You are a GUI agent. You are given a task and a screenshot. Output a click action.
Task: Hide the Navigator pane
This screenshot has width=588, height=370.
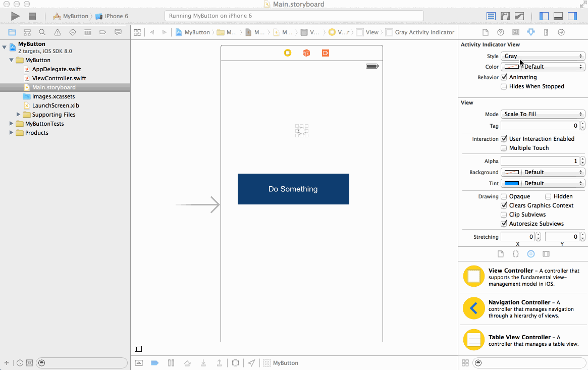click(x=544, y=16)
